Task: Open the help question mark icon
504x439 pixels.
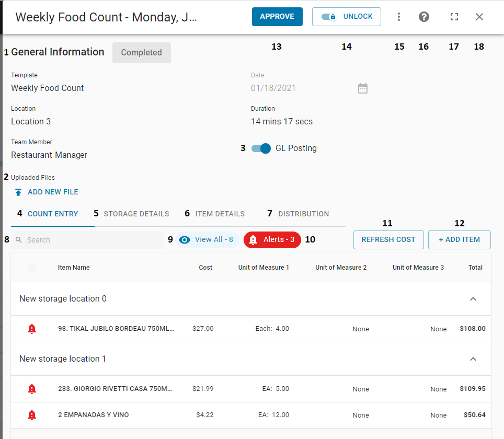Action: pos(423,16)
